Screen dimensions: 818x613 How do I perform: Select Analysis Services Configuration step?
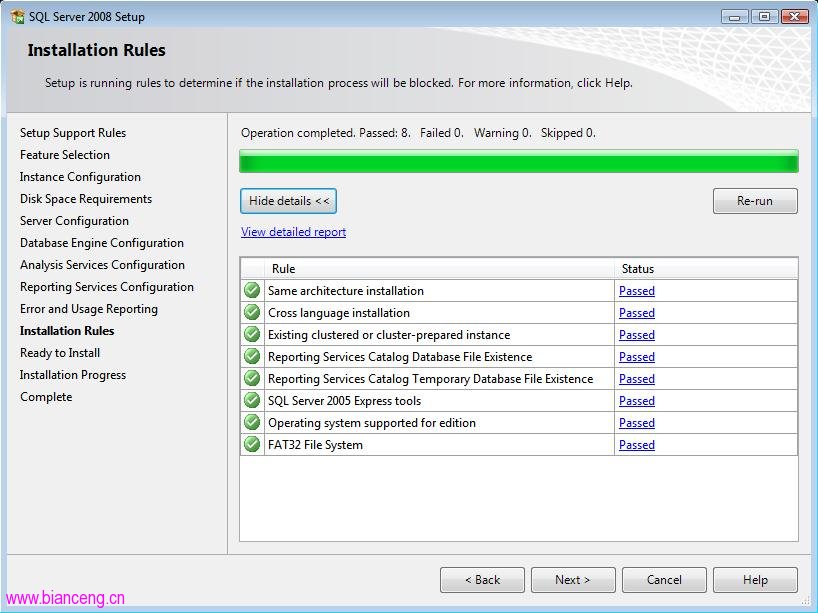pos(102,265)
